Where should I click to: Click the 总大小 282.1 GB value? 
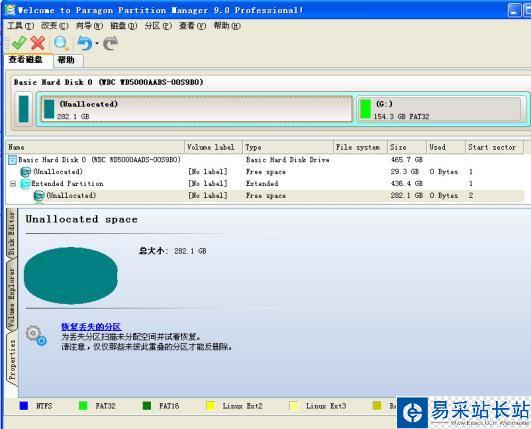point(190,251)
